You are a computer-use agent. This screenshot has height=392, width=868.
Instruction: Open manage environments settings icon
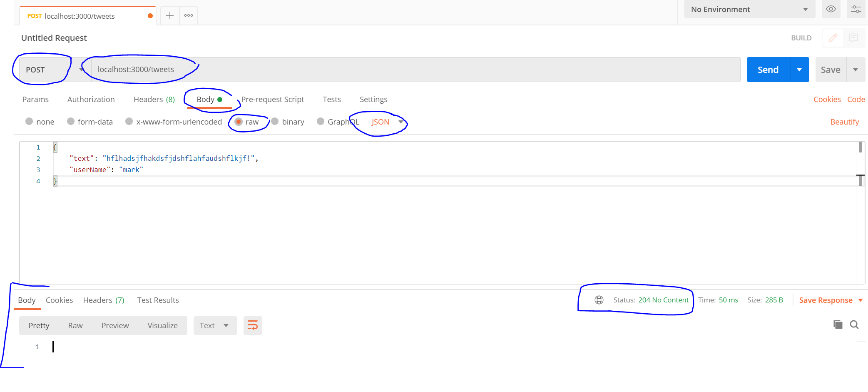(x=856, y=9)
